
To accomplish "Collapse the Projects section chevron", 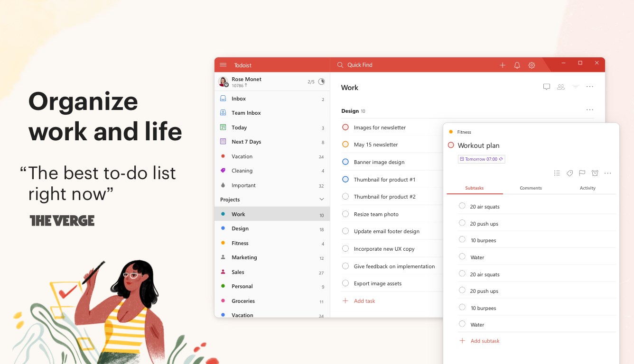I will click(321, 200).
